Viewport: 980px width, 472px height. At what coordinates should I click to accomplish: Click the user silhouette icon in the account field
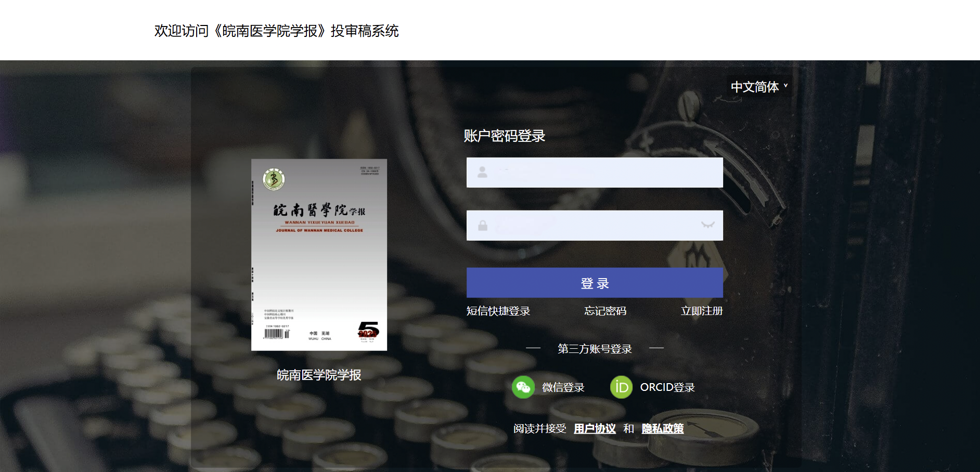tap(482, 173)
